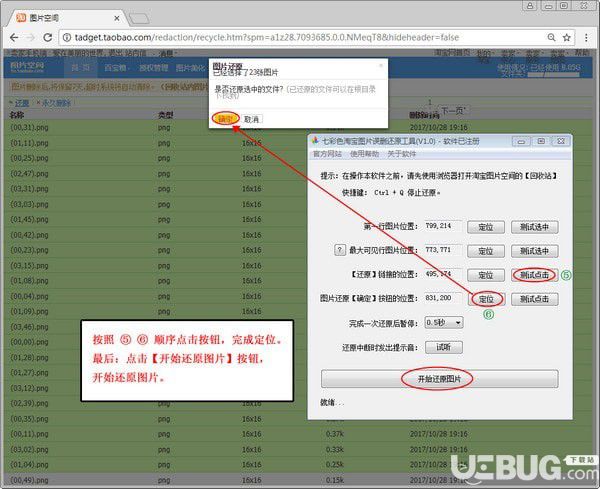Click 取消 in the 图片还原 dialog

coord(251,119)
